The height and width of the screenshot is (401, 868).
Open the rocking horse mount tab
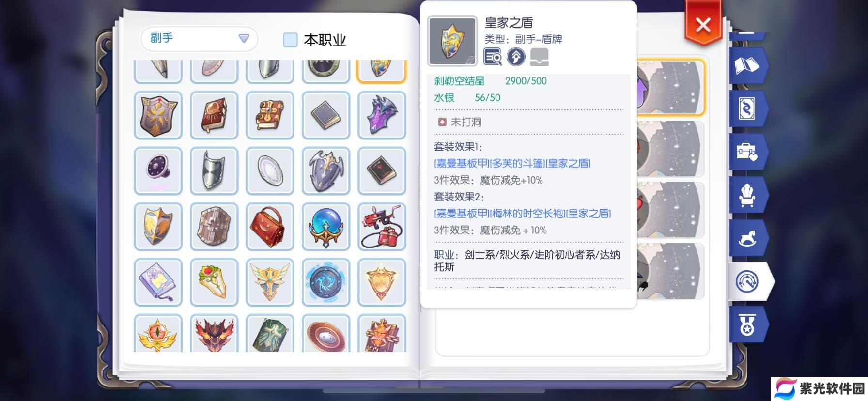click(x=747, y=238)
